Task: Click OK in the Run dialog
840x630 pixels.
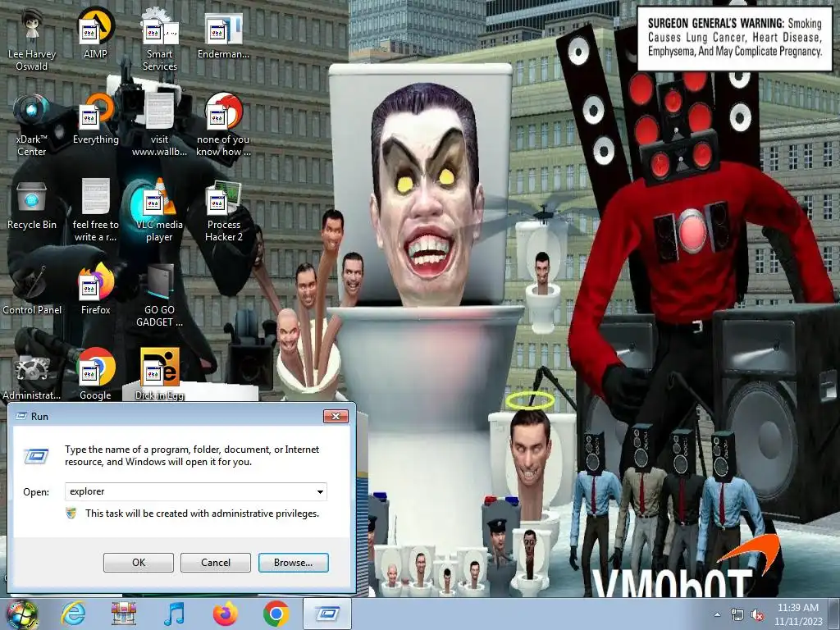Action: pos(138,563)
